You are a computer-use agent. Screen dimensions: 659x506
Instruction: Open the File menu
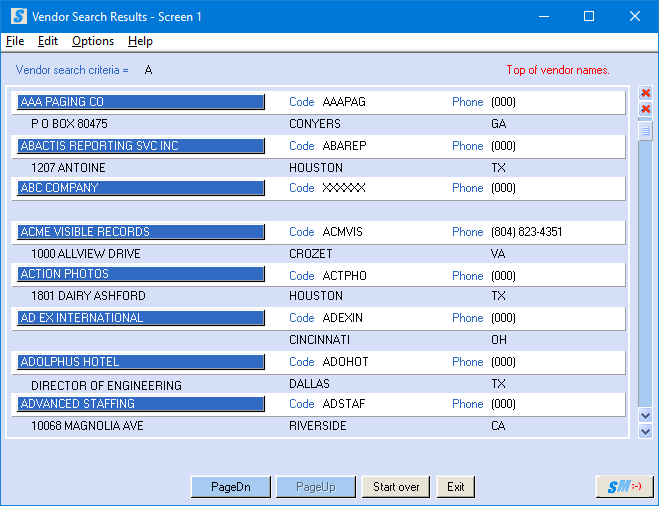click(x=15, y=41)
